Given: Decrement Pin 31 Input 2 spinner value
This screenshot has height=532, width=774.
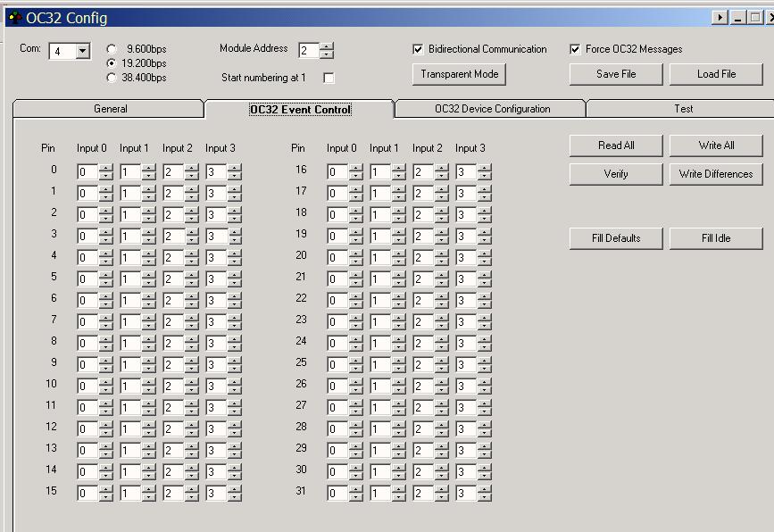Looking at the screenshot, I should click(442, 497).
